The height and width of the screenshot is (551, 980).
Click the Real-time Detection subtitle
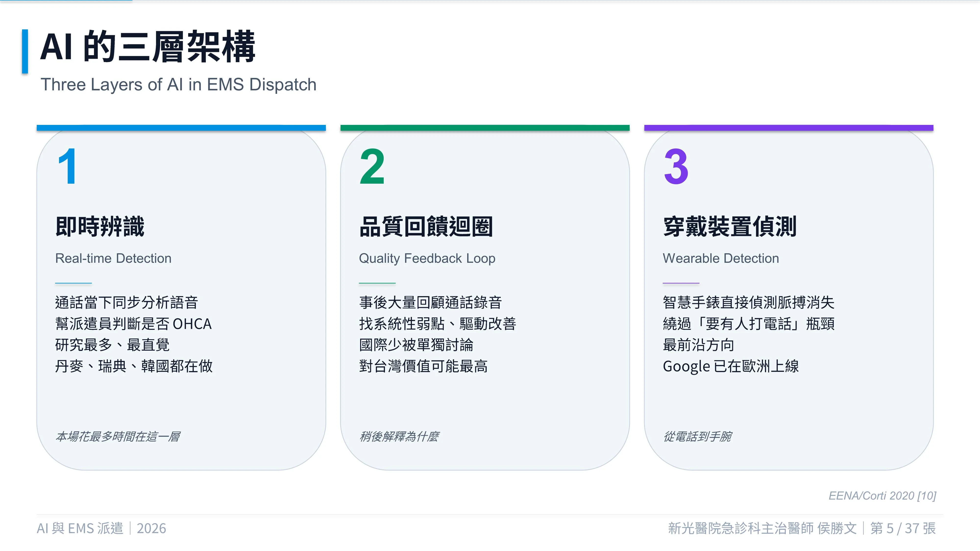click(x=113, y=258)
